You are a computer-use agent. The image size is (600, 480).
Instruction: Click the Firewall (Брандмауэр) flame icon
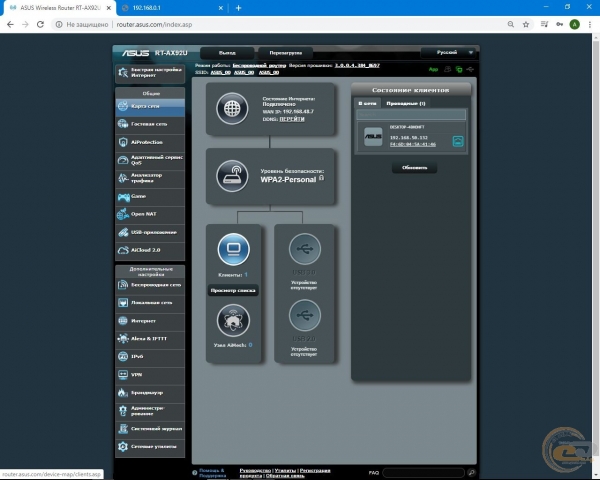(123, 393)
